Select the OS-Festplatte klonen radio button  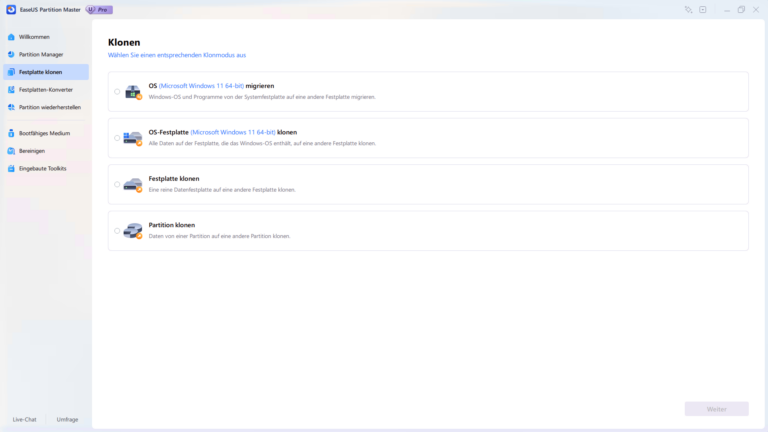(117, 138)
